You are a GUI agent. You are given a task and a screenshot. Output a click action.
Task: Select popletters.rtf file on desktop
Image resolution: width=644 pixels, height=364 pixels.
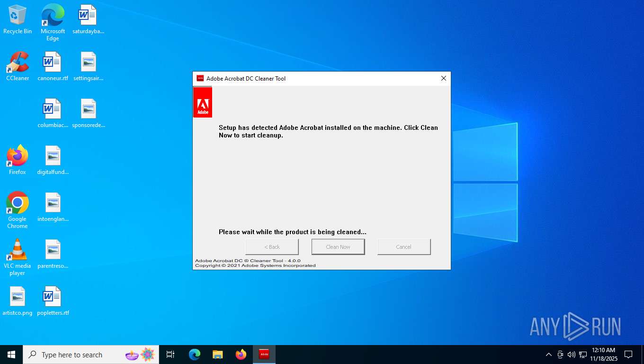(53, 301)
